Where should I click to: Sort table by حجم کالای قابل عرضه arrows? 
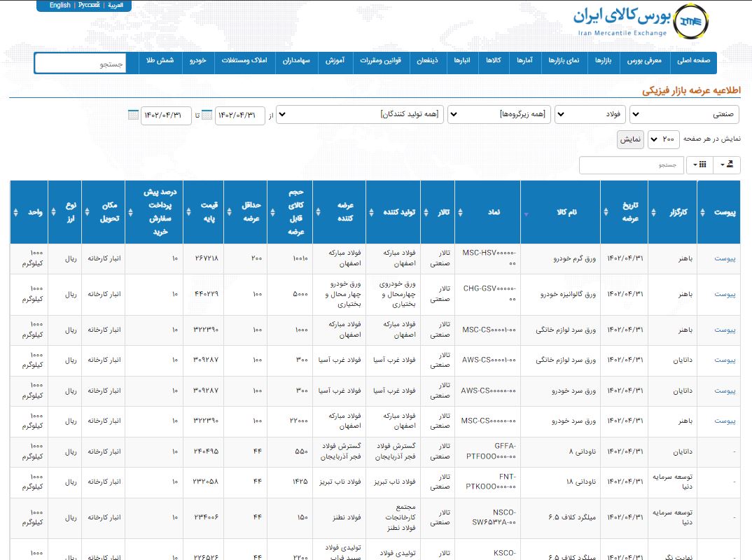(273, 212)
